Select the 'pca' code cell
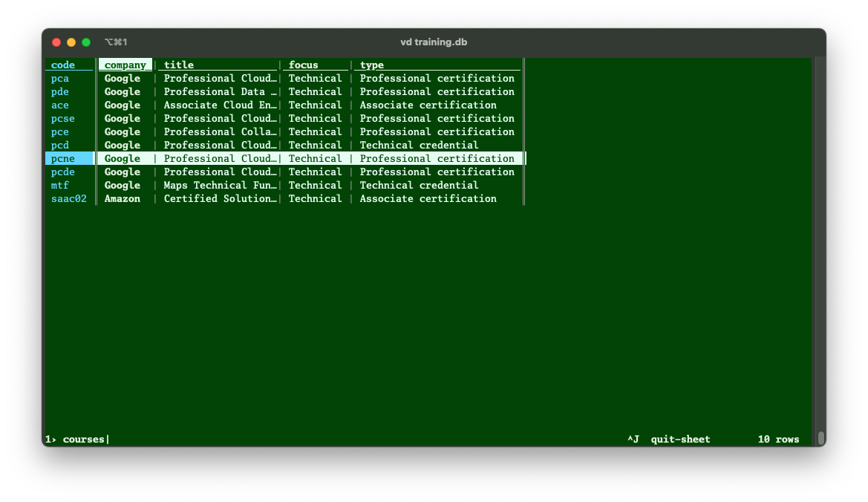Screen dimensions: 868x502 coord(60,79)
